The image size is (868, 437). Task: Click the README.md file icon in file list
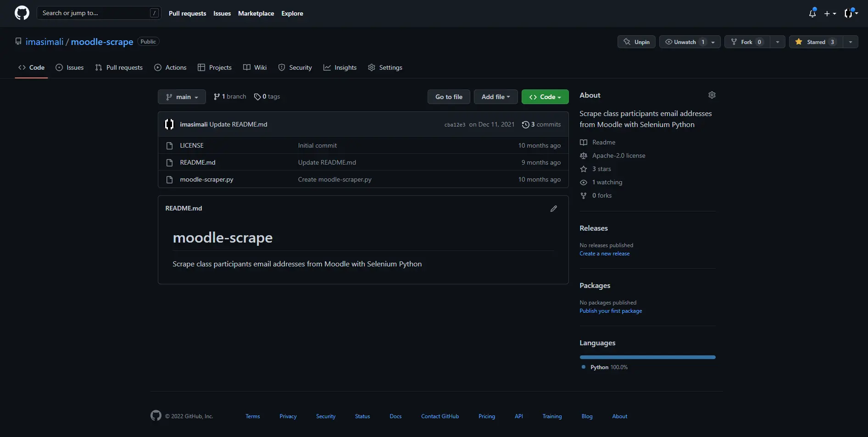point(169,163)
